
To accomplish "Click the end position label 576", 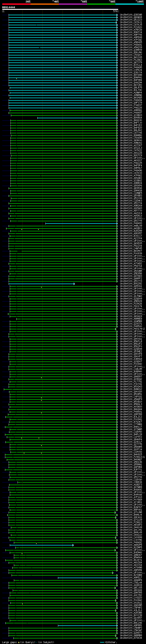I will click(x=115, y=11).
